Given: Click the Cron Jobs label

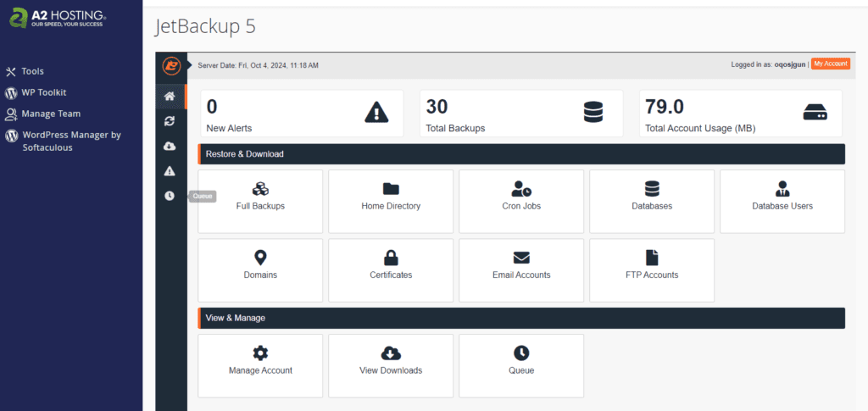Looking at the screenshot, I should coord(521,206).
